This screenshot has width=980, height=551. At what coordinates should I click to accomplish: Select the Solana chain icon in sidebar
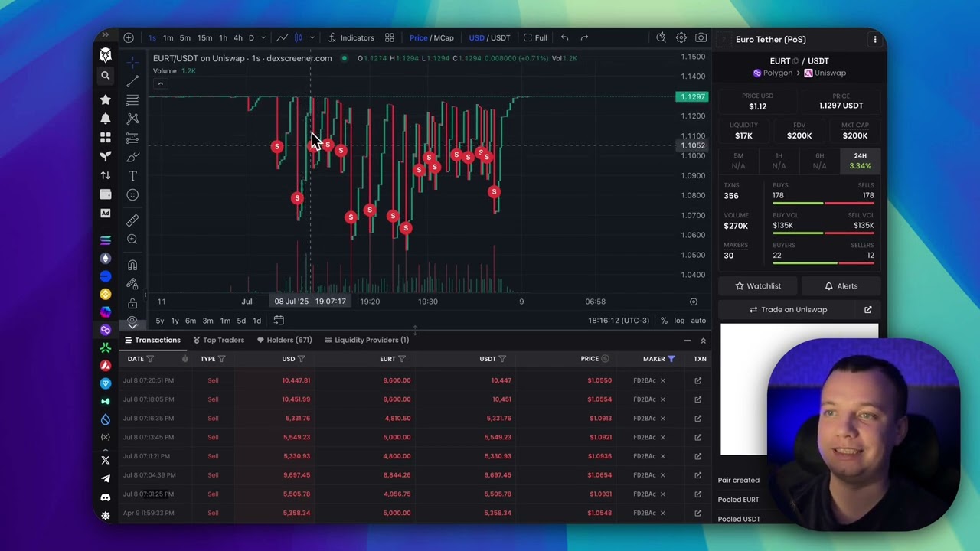point(106,240)
